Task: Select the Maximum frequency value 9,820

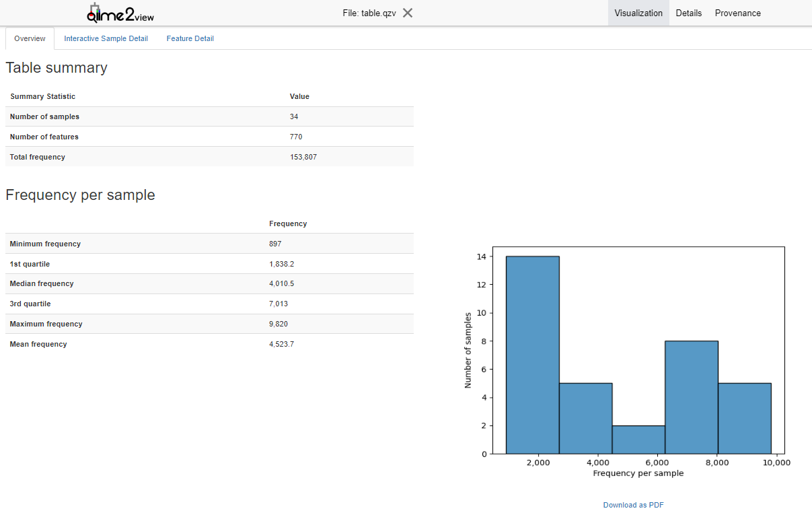Action: [x=279, y=324]
